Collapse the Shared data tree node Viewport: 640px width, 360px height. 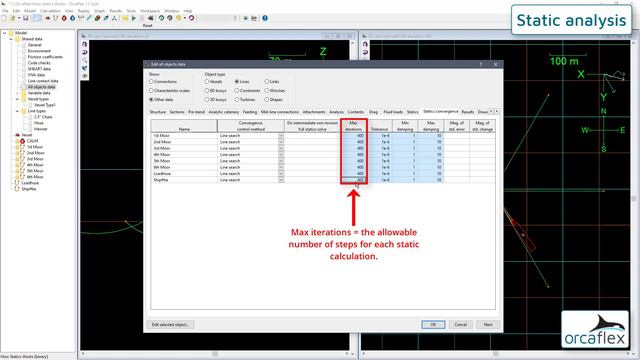point(11,39)
